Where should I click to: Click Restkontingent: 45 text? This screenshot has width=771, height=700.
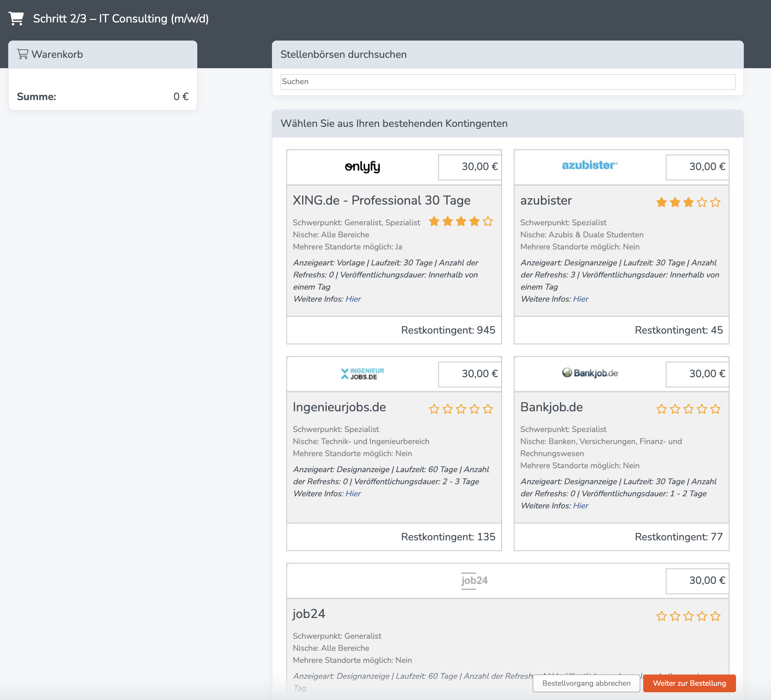(x=679, y=330)
